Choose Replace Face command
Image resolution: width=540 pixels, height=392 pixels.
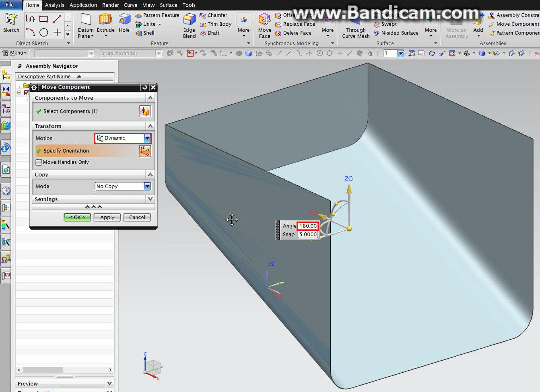pos(295,24)
